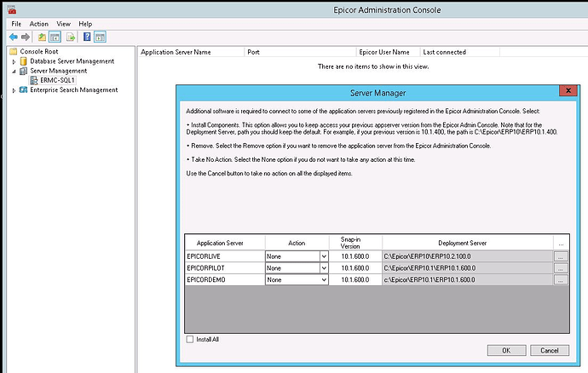
Task: Click the Back arrow toolbar icon
Action: coord(14,37)
